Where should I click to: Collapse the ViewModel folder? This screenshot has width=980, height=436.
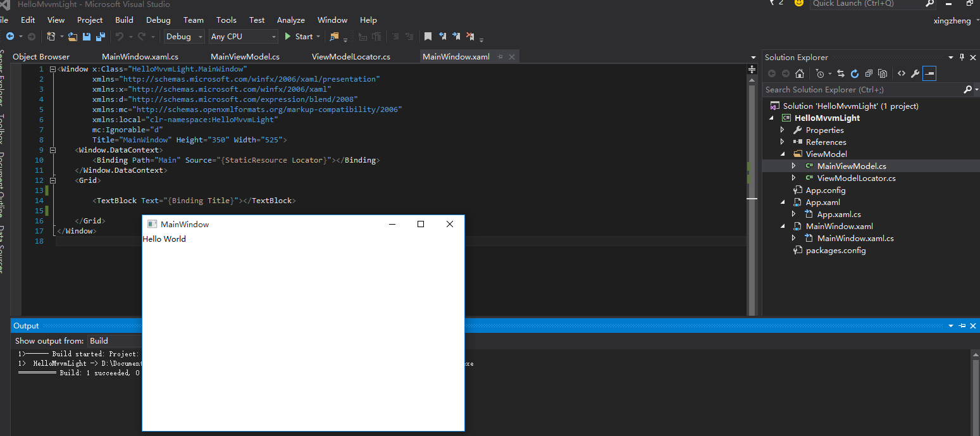pos(783,154)
